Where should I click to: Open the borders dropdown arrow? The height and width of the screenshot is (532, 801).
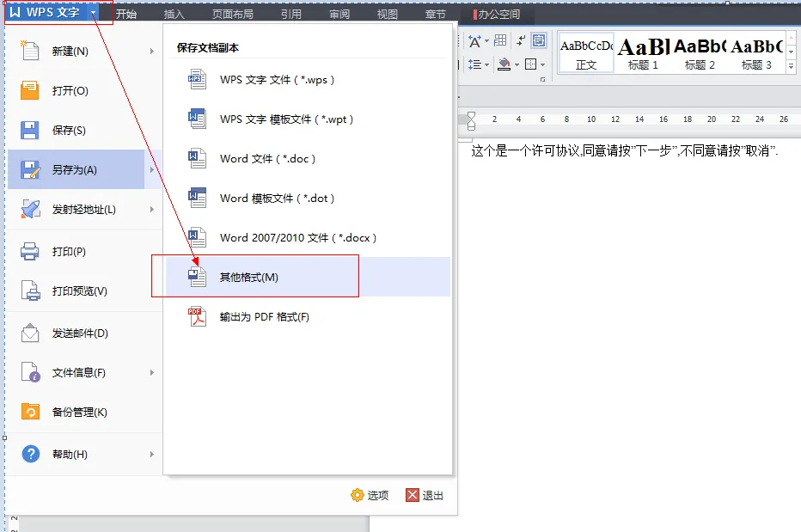[542, 65]
